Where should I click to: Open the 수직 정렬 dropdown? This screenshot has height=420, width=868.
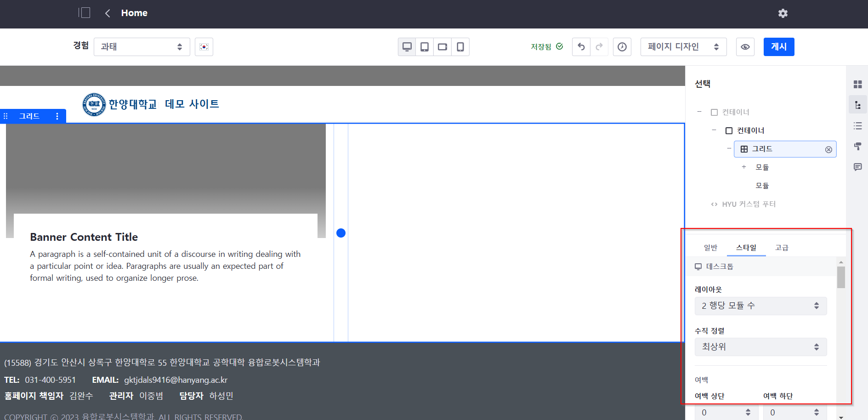tap(760, 347)
